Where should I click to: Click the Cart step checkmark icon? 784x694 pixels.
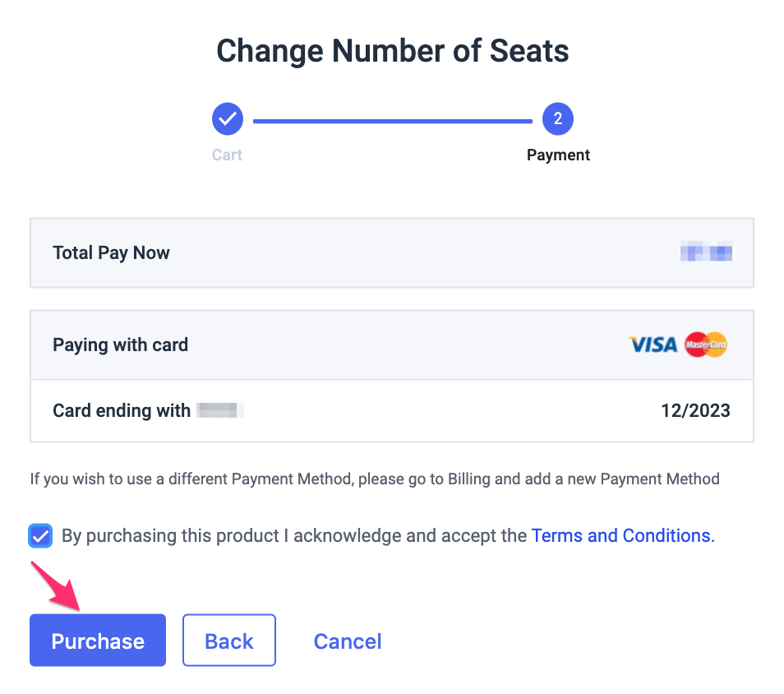click(228, 119)
